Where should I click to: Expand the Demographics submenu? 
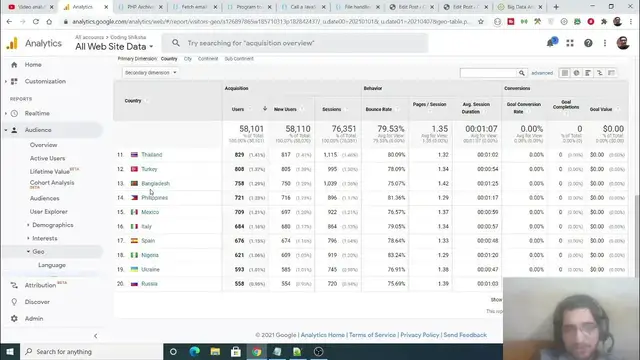coord(28,225)
